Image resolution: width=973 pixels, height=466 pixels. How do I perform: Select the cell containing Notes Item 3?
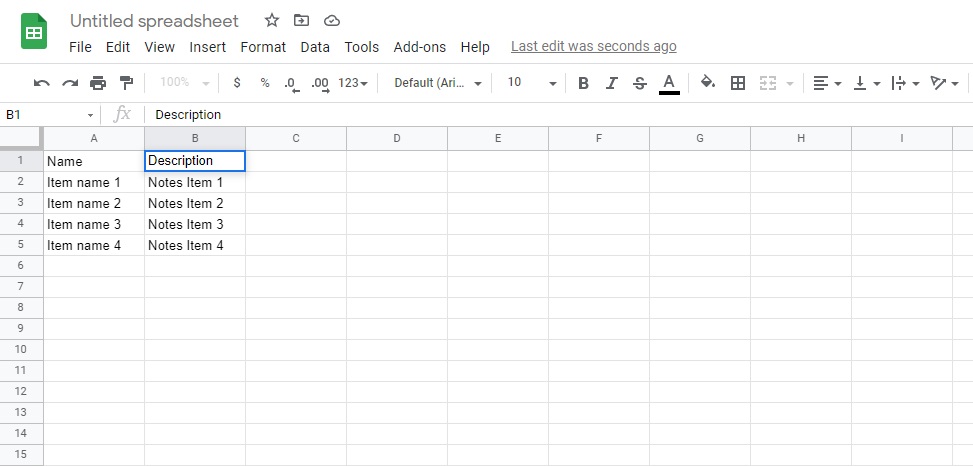pyautogui.click(x=195, y=225)
